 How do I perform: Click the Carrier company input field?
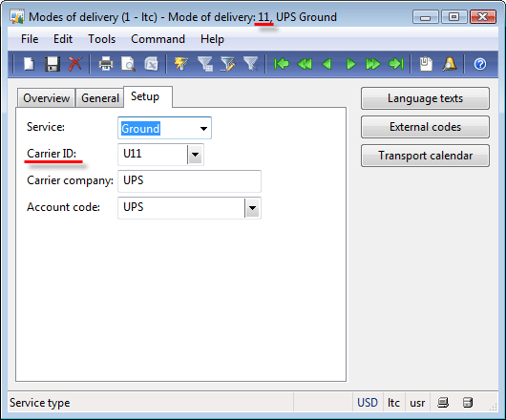click(189, 181)
